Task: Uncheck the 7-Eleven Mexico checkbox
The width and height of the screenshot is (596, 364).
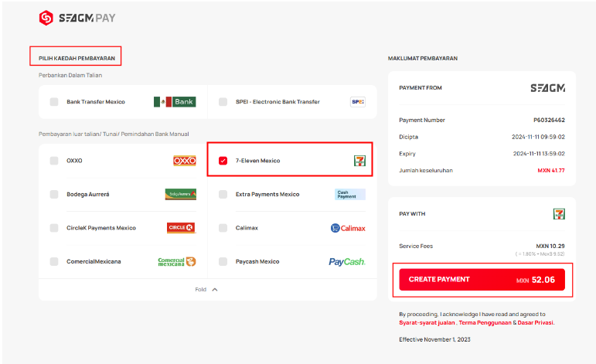Action: [223, 161]
